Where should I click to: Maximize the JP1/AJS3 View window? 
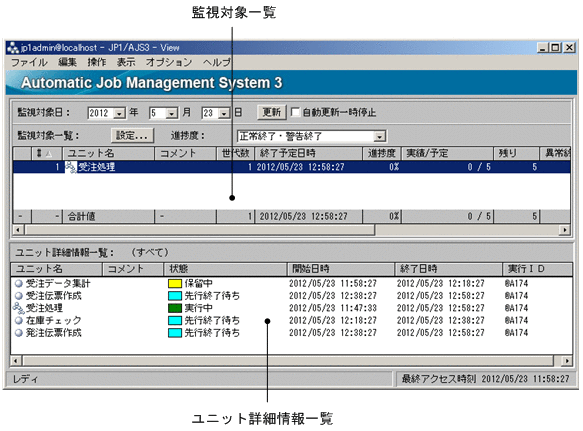click(x=555, y=48)
